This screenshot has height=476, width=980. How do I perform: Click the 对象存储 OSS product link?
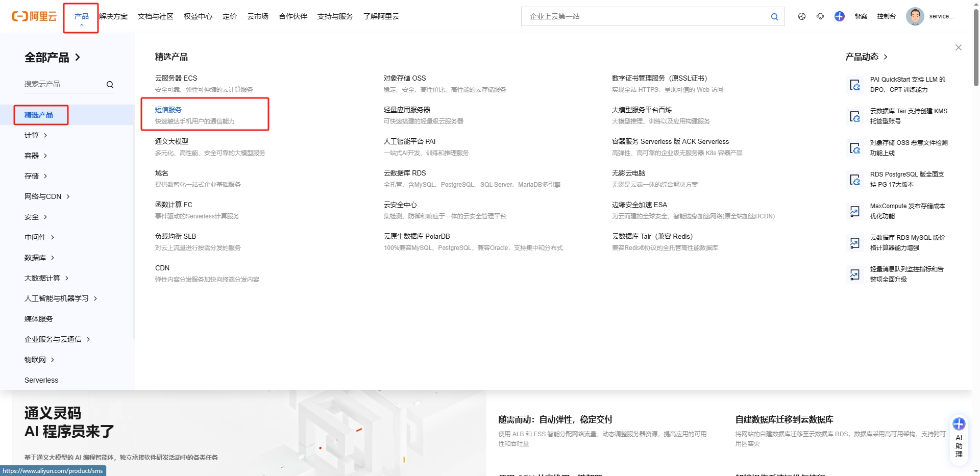point(406,78)
